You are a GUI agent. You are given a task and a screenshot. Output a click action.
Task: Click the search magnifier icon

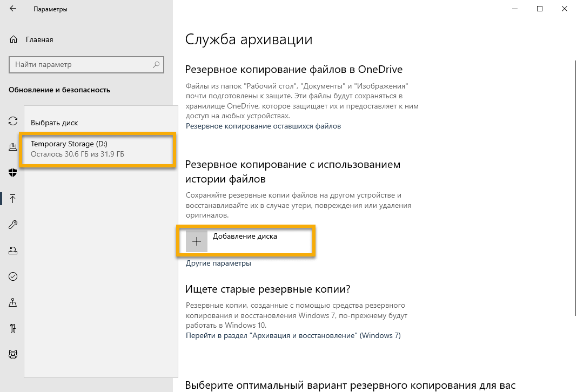click(156, 65)
